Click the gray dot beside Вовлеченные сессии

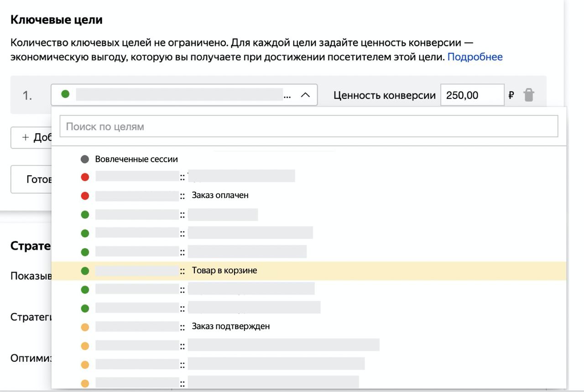(x=85, y=159)
